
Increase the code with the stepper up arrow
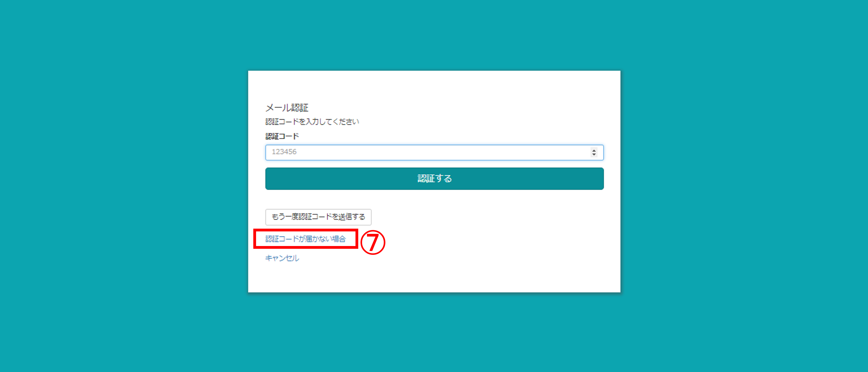[x=594, y=150]
